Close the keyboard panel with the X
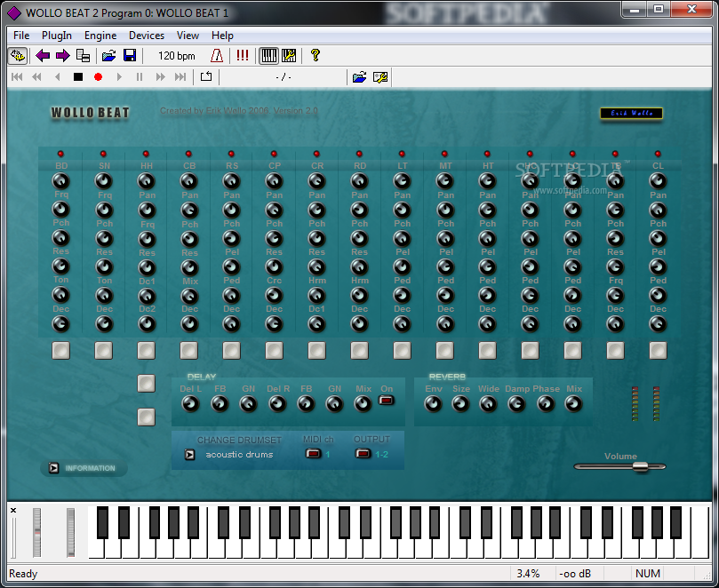The width and height of the screenshot is (719, 588). click(13, 510)
